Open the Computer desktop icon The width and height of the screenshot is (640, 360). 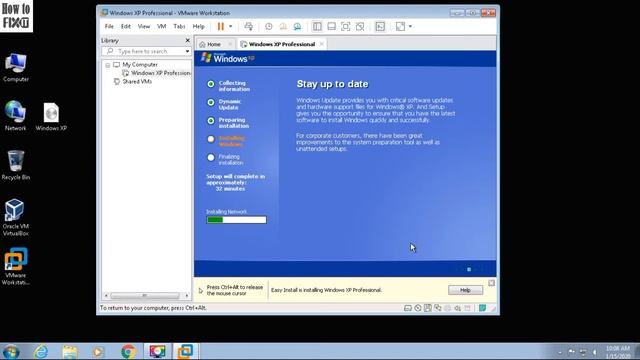(x=16, y=68)
